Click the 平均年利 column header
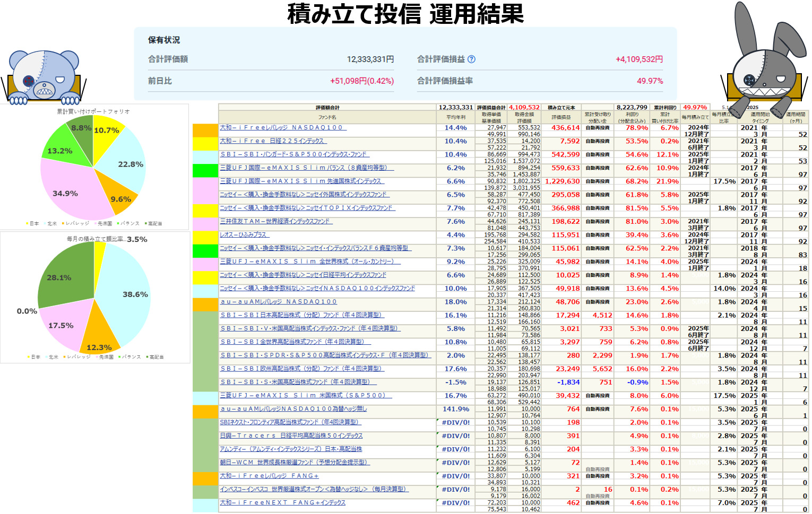Screen dimensions: 812x514 [456, 117]
